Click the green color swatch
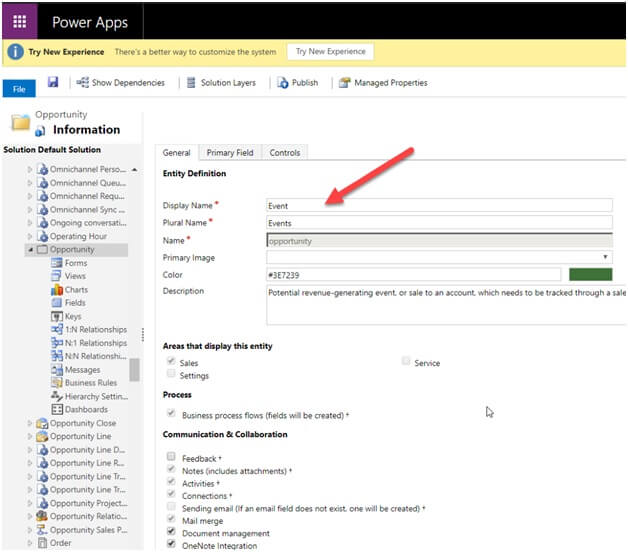Viewport: 628px width, 552px height. click(x=590, y=274)
